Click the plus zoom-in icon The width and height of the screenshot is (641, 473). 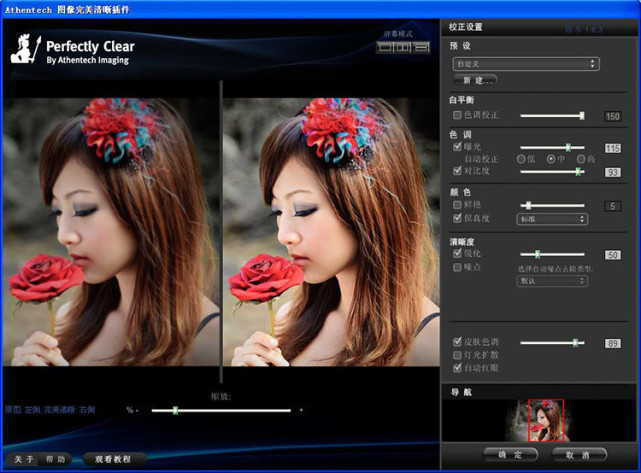coord(301,410)
